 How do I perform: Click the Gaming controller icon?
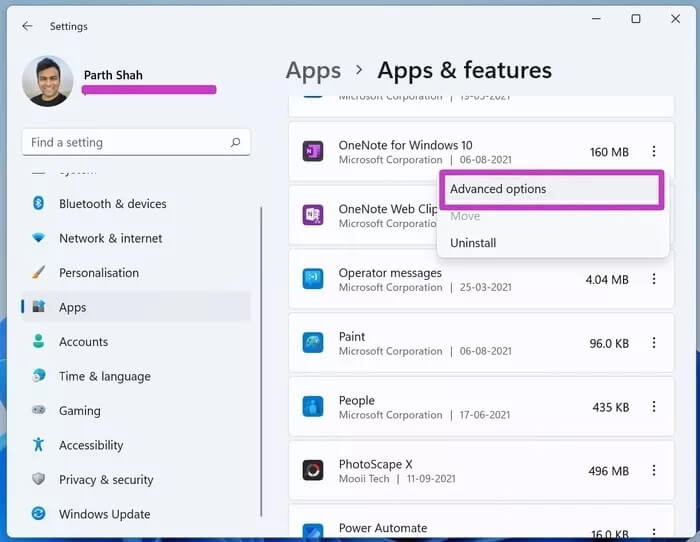coord(38,410)
